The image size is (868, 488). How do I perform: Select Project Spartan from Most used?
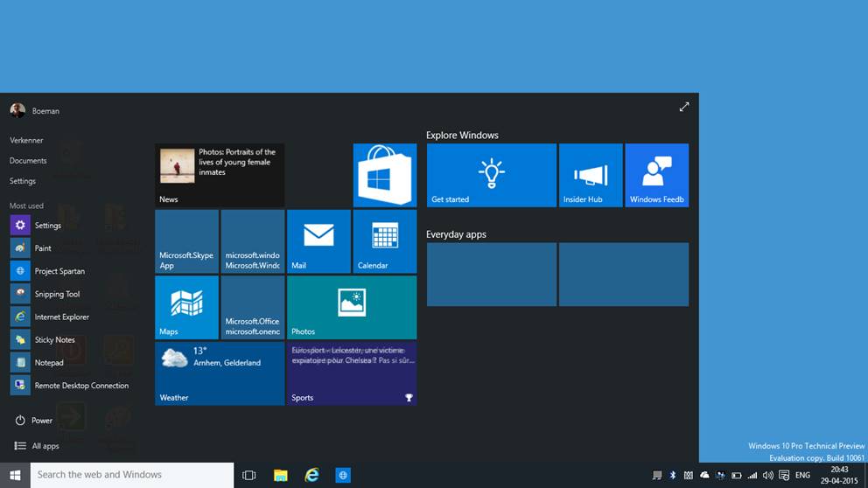(59, 271)
